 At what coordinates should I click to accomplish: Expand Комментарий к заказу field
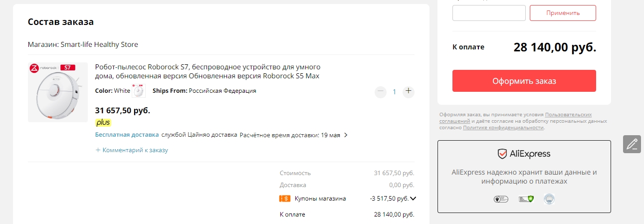pos(132,150)
